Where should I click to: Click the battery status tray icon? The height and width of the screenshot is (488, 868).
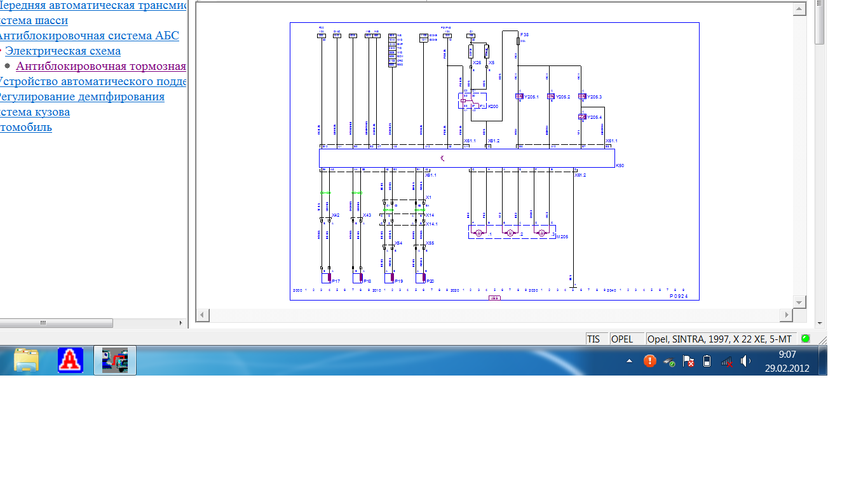(x=707, y=361)
